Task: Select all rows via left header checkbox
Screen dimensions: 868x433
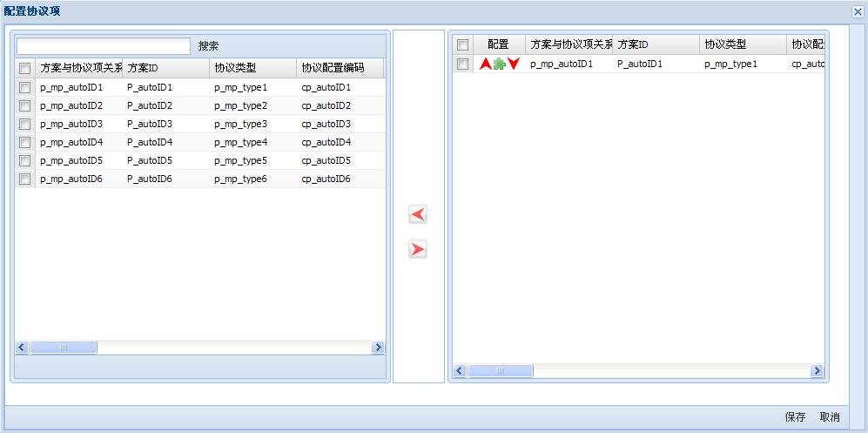Action: pyautogui.click(x=25, y=68)
